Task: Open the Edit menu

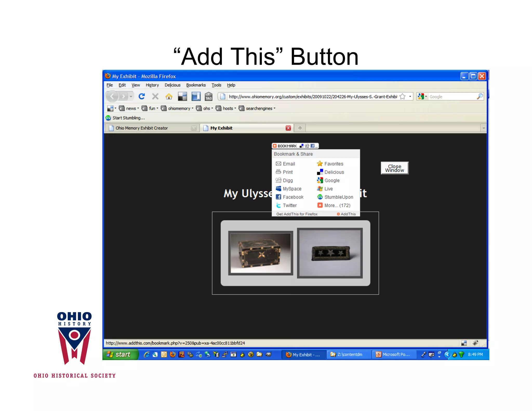Action: (x=122, y=85)
